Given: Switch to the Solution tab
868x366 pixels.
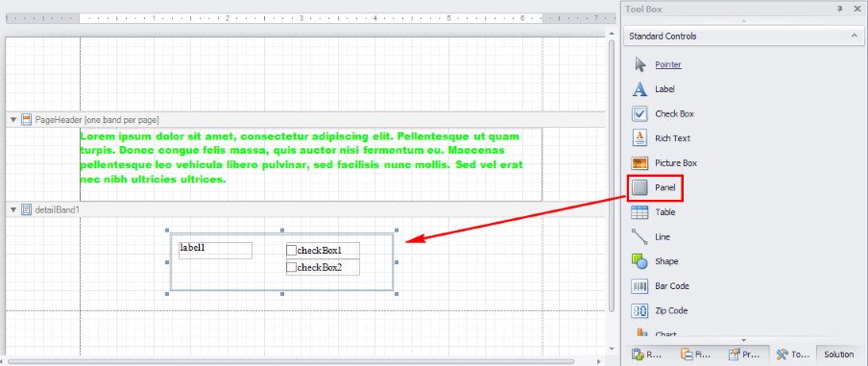Looking at the screenshot, I should tap(838, 354).
